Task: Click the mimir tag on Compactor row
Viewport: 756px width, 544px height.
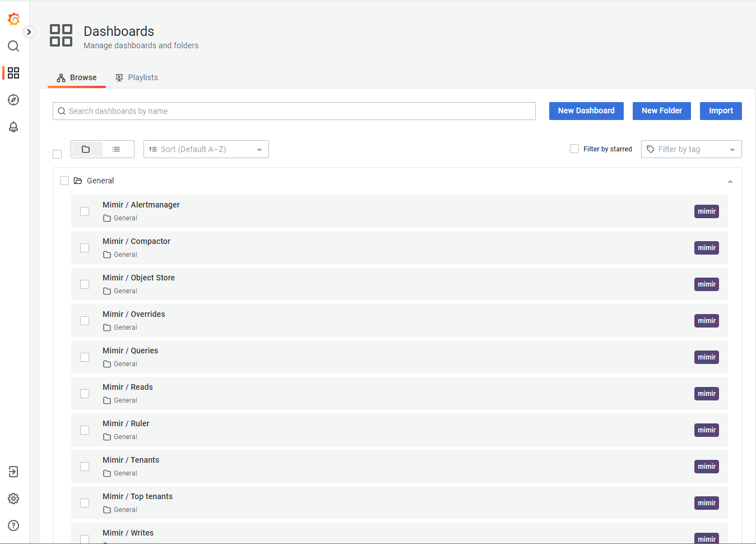Action: [x=706, y=248]
